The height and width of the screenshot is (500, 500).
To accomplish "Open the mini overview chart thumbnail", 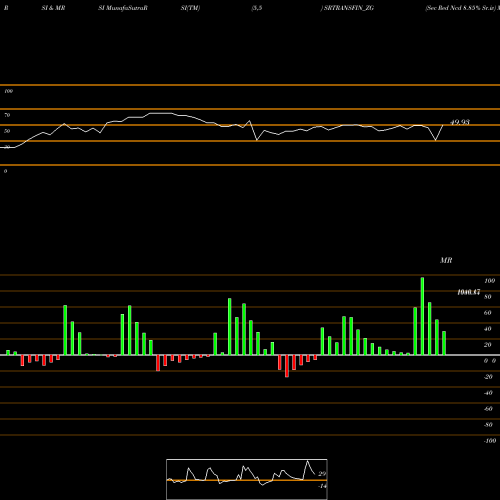I will [247, 479].
